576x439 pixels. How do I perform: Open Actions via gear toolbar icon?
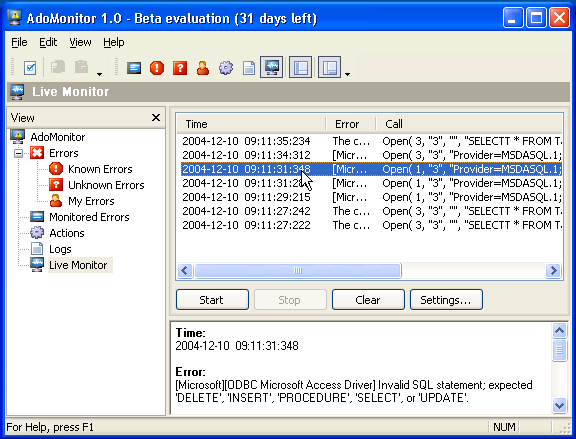tap(226, 68)
